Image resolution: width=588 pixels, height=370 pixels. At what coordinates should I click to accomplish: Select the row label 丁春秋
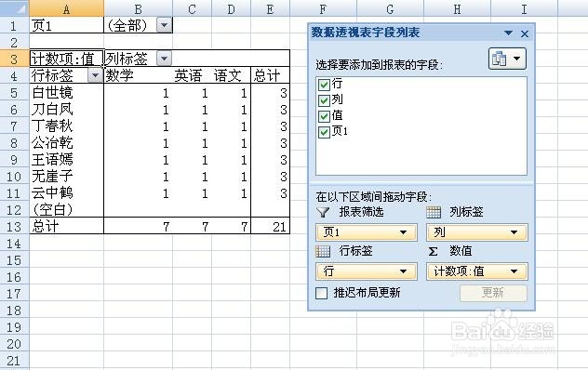(66, 126)
